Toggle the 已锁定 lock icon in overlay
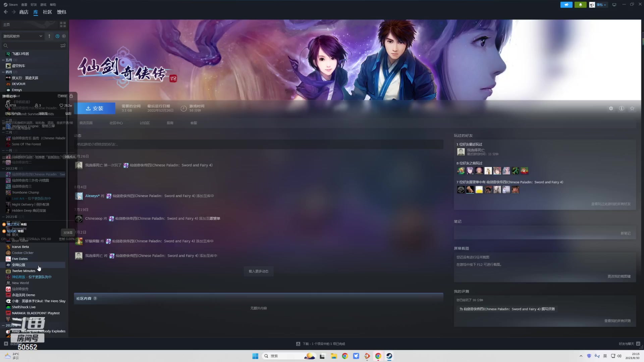 point(71,96)
